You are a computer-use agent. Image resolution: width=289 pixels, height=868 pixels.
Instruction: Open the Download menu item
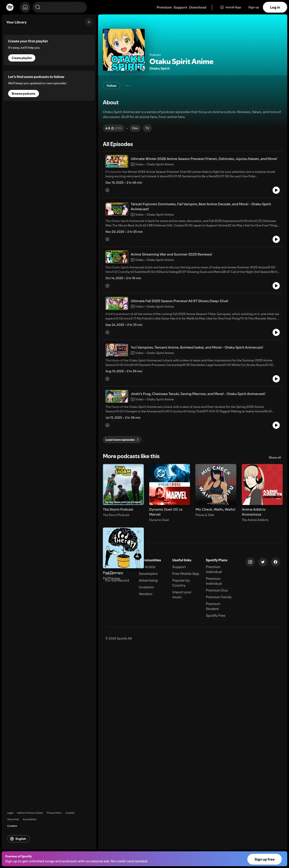198,7
